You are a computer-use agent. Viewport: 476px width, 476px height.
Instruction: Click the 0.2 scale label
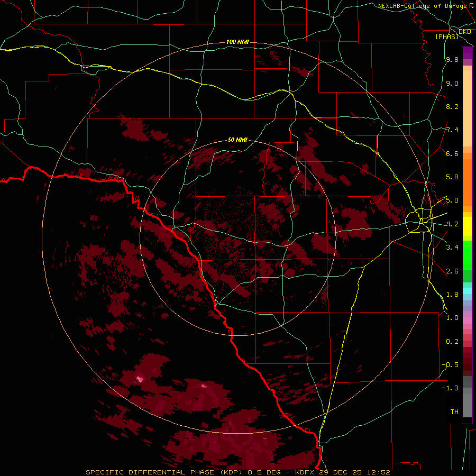[452, 342]
